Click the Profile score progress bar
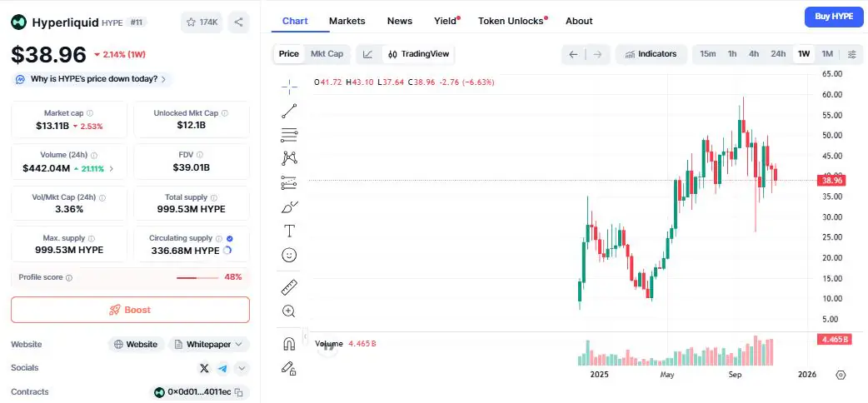The width and height of the screenshot is (868, 403). [x=197, y=277]
